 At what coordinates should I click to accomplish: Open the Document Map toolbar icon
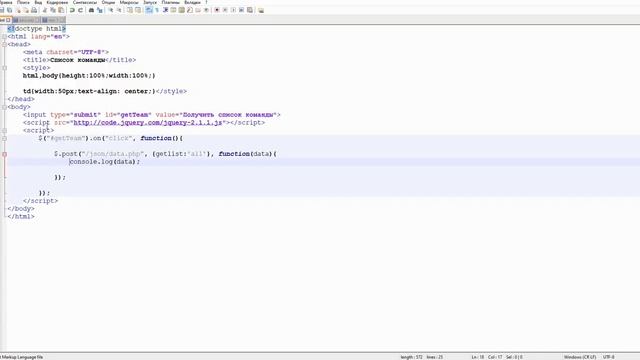181,10
